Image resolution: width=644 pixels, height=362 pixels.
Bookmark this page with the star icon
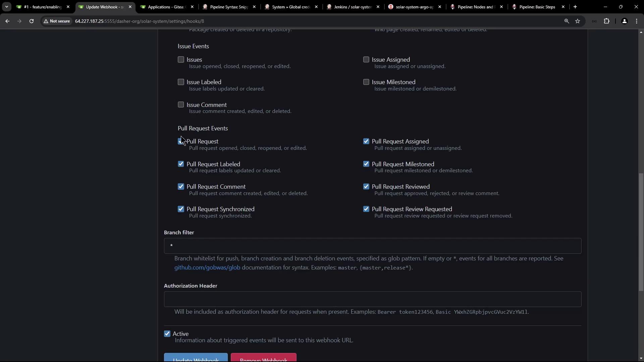tap(578, 21)
